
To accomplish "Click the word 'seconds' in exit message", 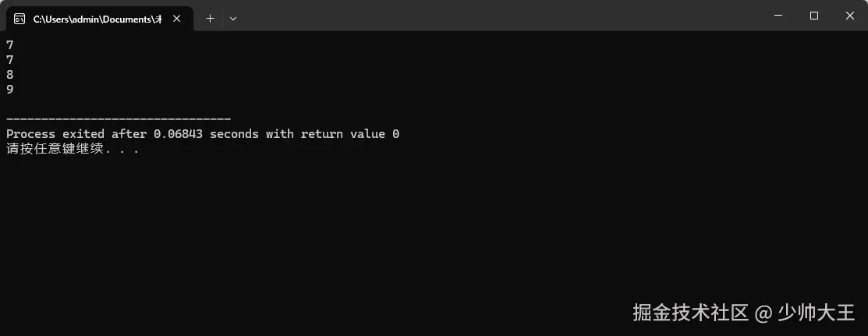I will pyautogui.click(x=234, y=134).
